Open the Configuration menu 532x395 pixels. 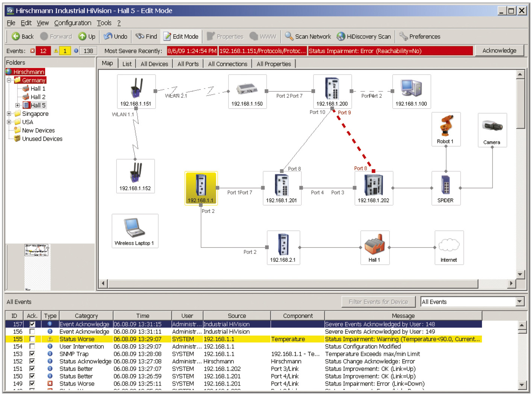(x=73, y=23)
